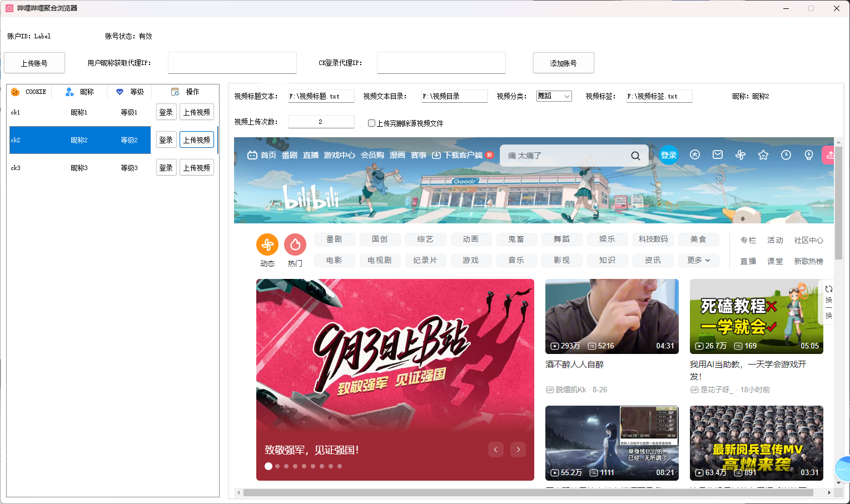Click the 换一换 refresh icon

pyautogui.click(x=828, y=290)
